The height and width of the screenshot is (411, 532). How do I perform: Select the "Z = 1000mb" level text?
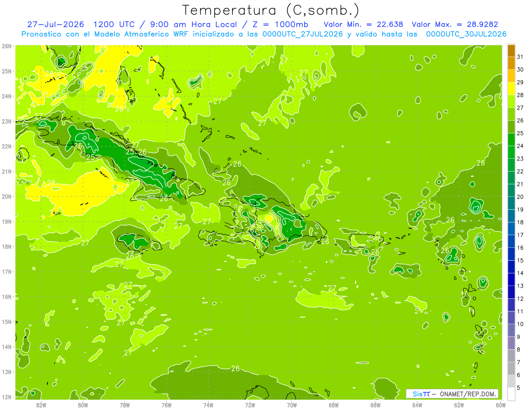pos(281,24)
